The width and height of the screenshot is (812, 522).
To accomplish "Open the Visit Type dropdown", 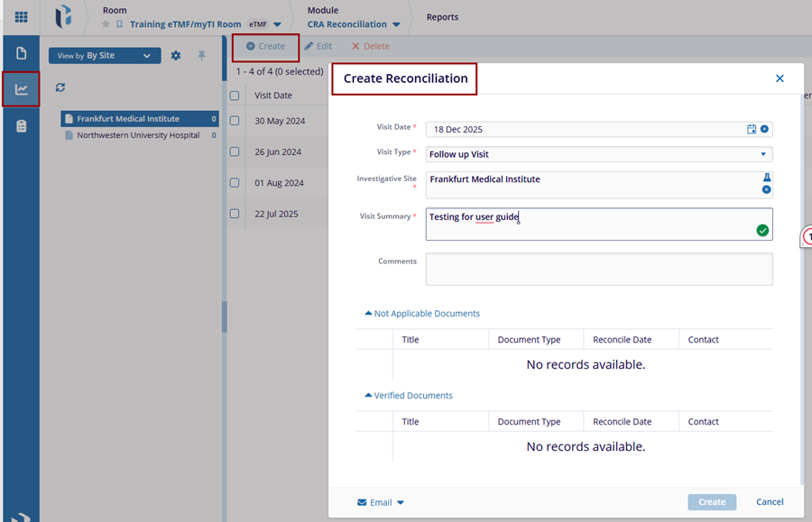I will coord(598,154).
